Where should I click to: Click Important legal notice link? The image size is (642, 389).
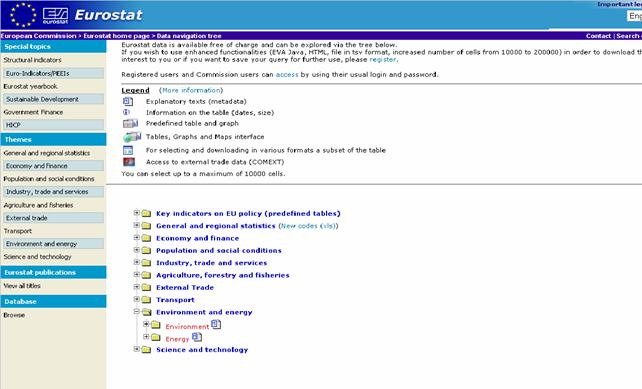[x=619, y=4]
